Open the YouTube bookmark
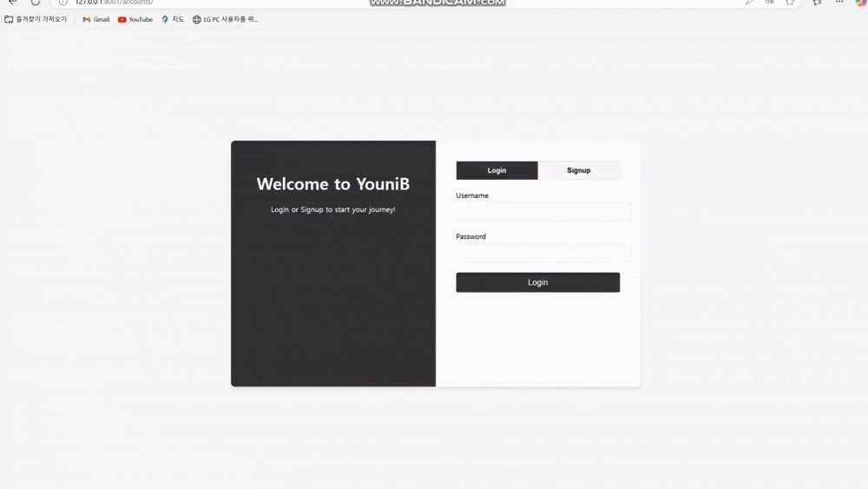The width and height of the screenshot is (868, 489). click(135, 19)
